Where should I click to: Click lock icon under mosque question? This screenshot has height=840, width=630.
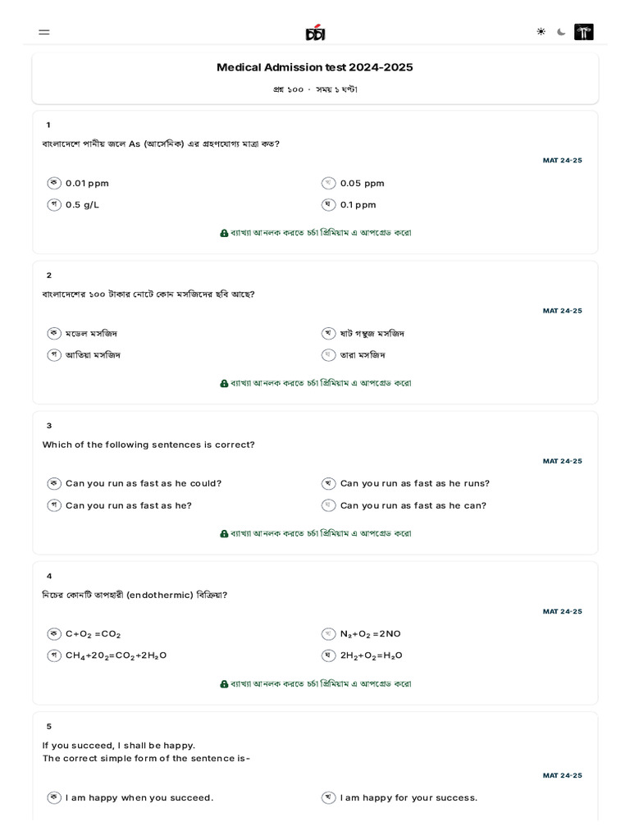pyautogui.click(x=224, y=383)
